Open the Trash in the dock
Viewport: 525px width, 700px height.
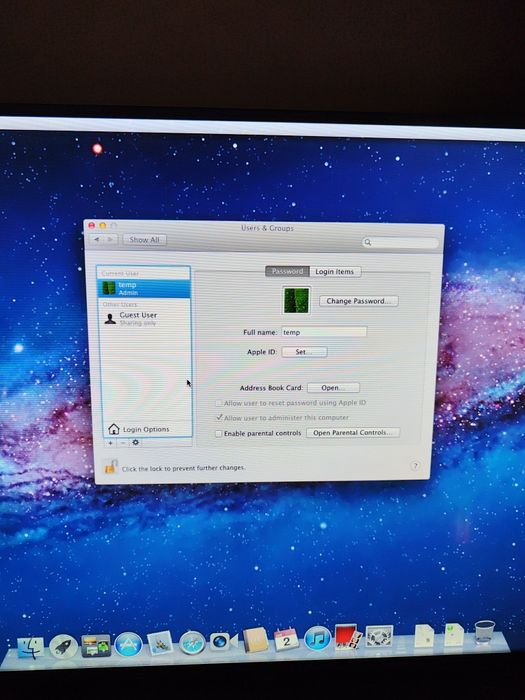point(485,632)
